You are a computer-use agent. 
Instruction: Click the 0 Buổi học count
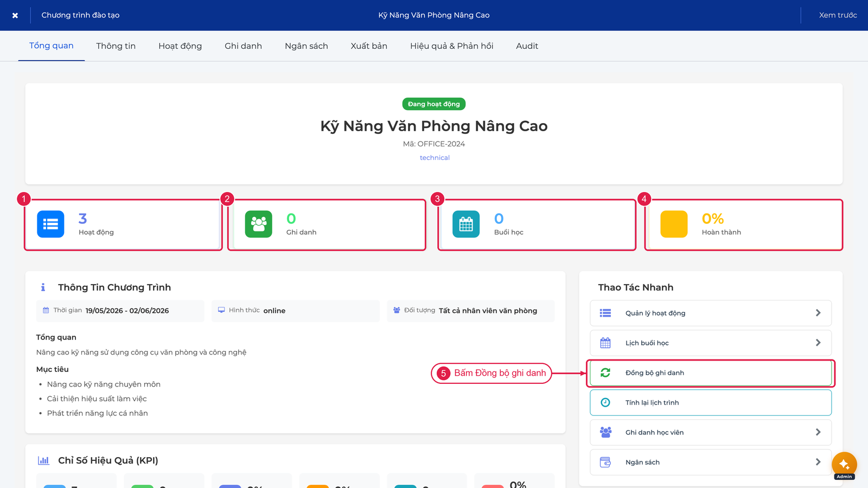pyautogui.click(x=499, y=219)
